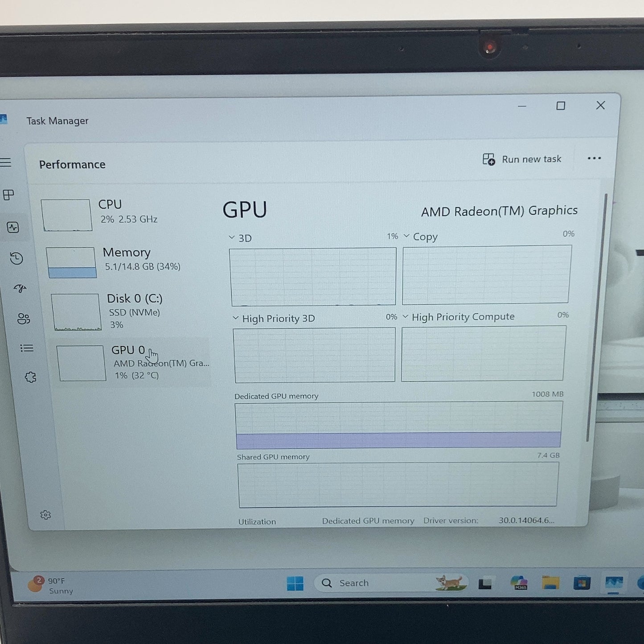
Task: Open the Services page puzzle icon
Action: pyautogui.click(x=30, y=377)
